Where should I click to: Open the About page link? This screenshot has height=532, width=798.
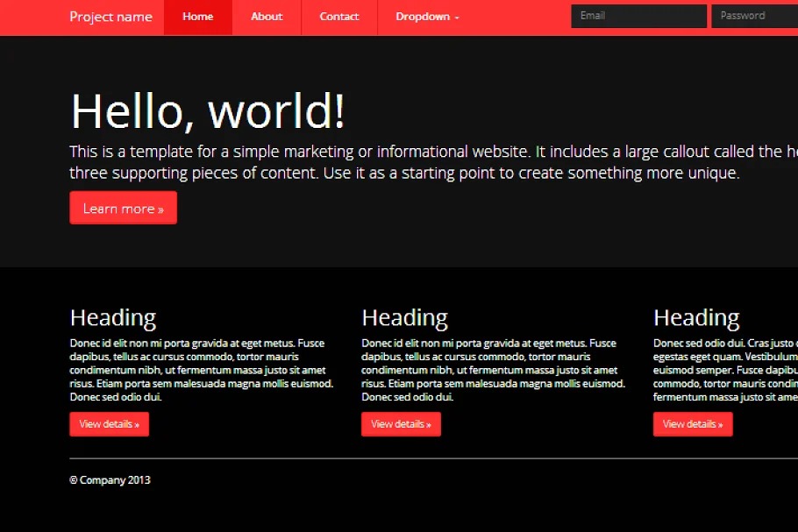[x=267, y=17]
